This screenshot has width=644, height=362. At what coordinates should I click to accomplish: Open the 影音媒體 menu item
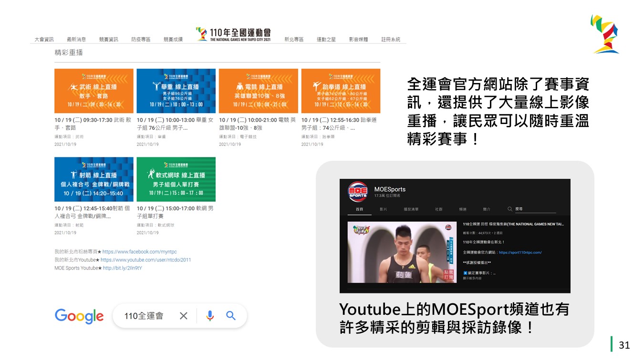tap(358, 40)
